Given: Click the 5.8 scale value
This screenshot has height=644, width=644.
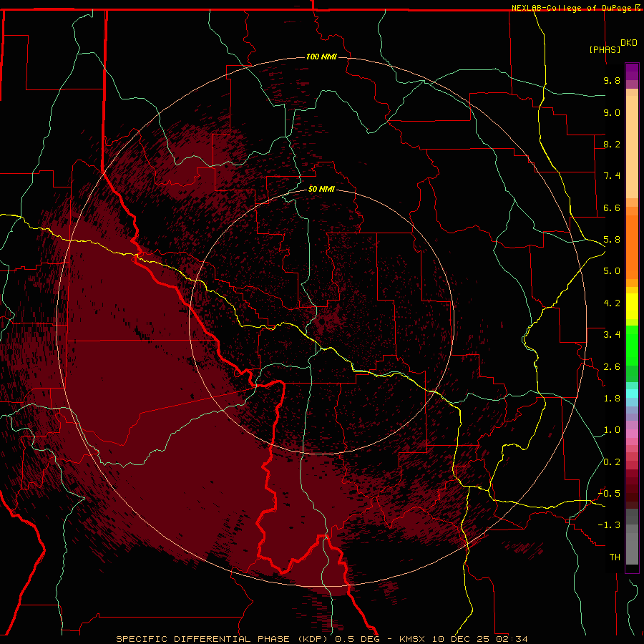Looking at the screenshot, I should click(612, 240).
